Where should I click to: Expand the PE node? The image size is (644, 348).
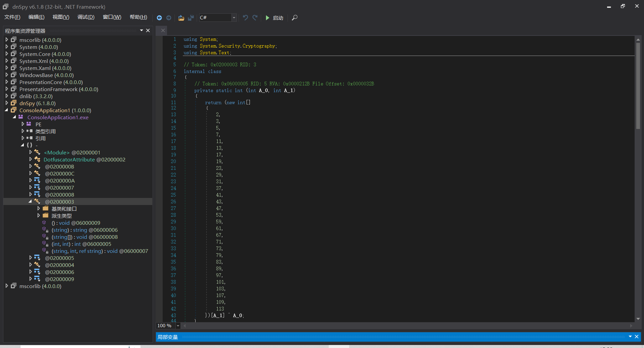(23, 124)
